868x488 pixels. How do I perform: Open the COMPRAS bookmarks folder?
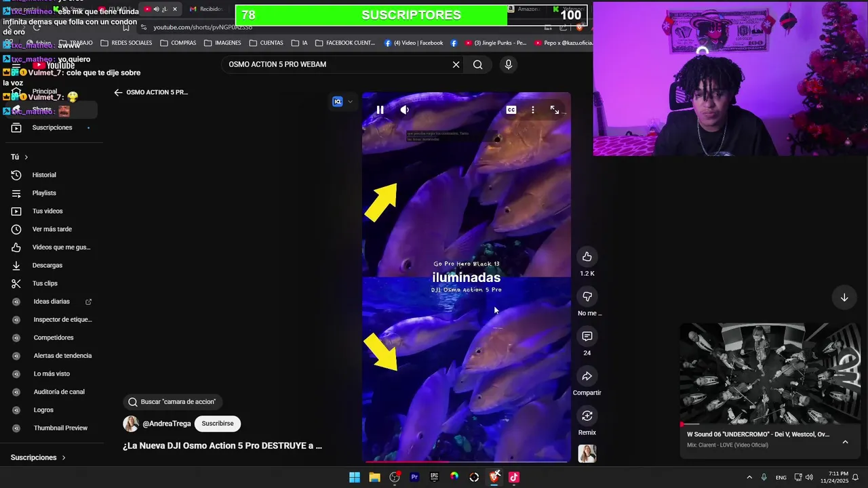(x=178, y=43)
